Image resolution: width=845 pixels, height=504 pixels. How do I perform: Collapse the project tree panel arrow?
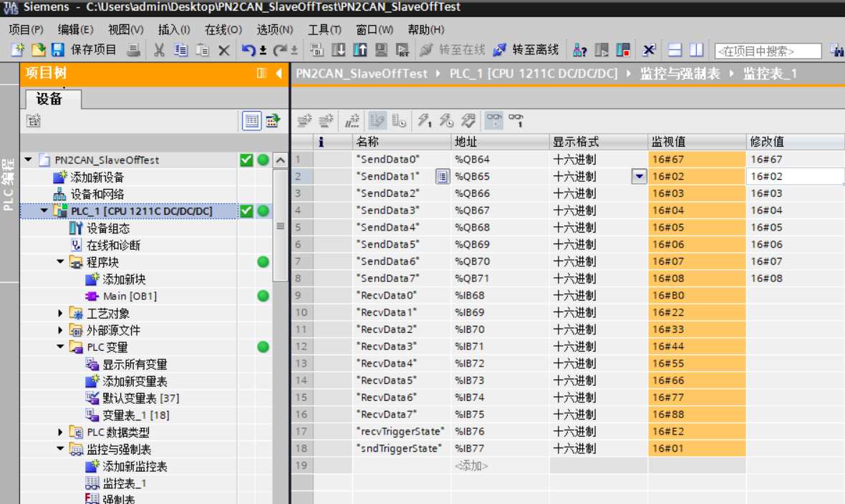click(279, 74)
